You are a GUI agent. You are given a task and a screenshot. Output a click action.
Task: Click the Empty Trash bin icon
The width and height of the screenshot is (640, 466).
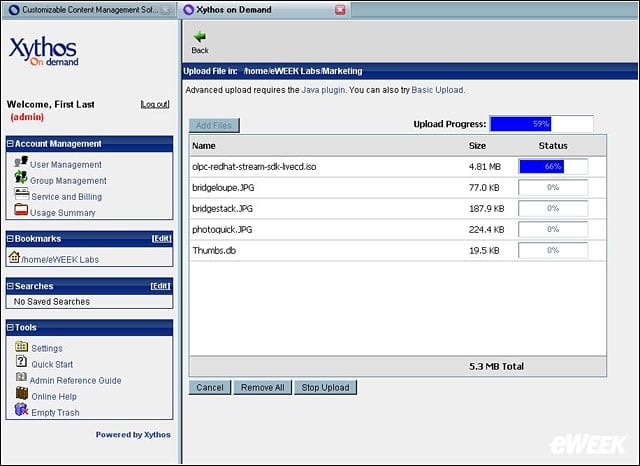[x=21, y=409]
